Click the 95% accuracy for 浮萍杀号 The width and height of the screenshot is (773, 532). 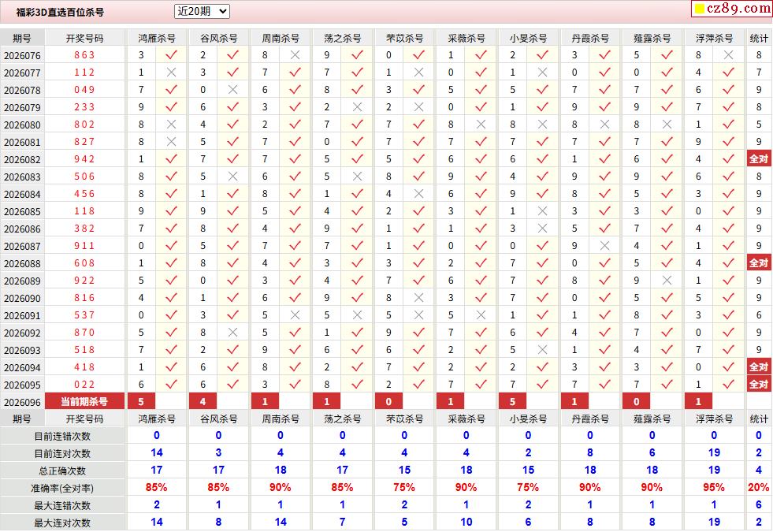pos(714,488)
